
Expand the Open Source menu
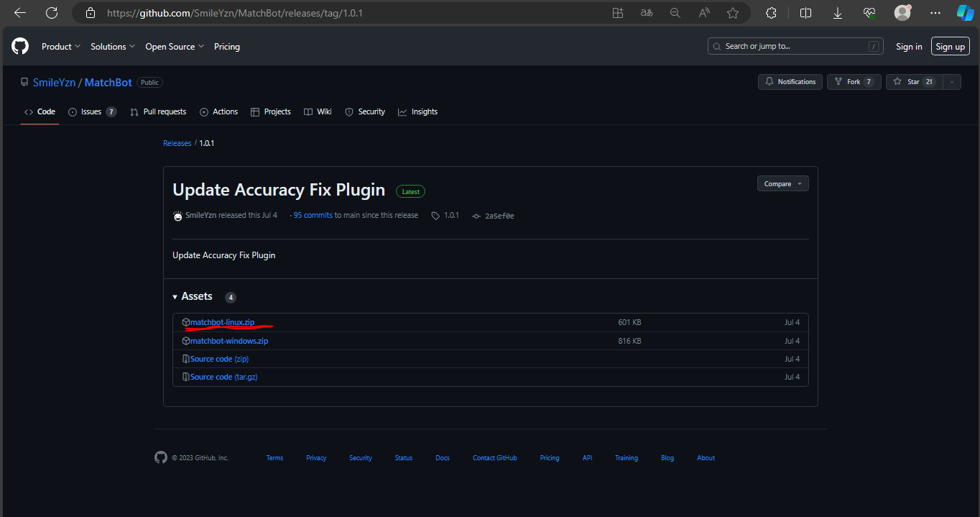(175, 47)
